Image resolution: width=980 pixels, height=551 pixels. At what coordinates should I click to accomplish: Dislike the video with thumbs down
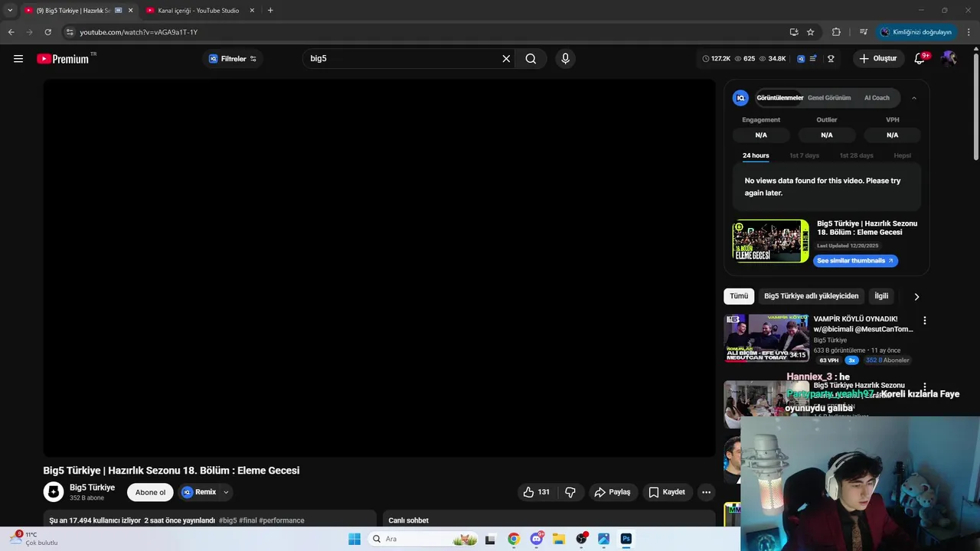(570, 492)
